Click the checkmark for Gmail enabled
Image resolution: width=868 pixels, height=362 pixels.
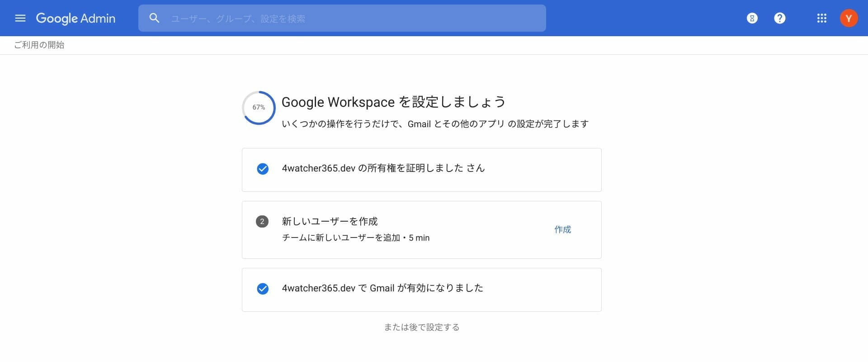click(x=263, y=289)
